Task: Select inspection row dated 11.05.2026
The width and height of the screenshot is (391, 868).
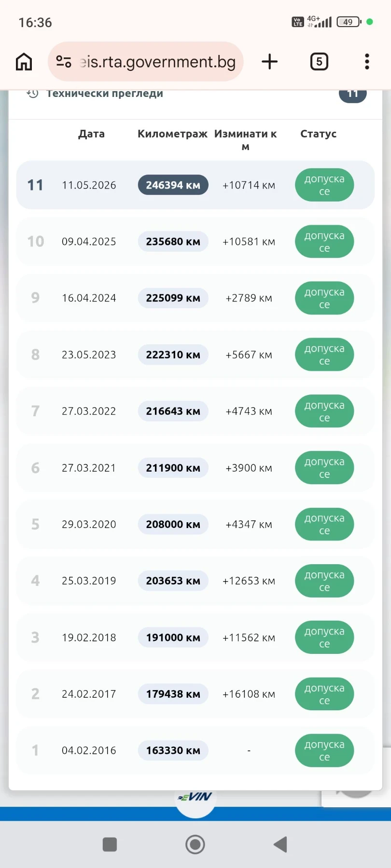Action: tap(195, 185)
